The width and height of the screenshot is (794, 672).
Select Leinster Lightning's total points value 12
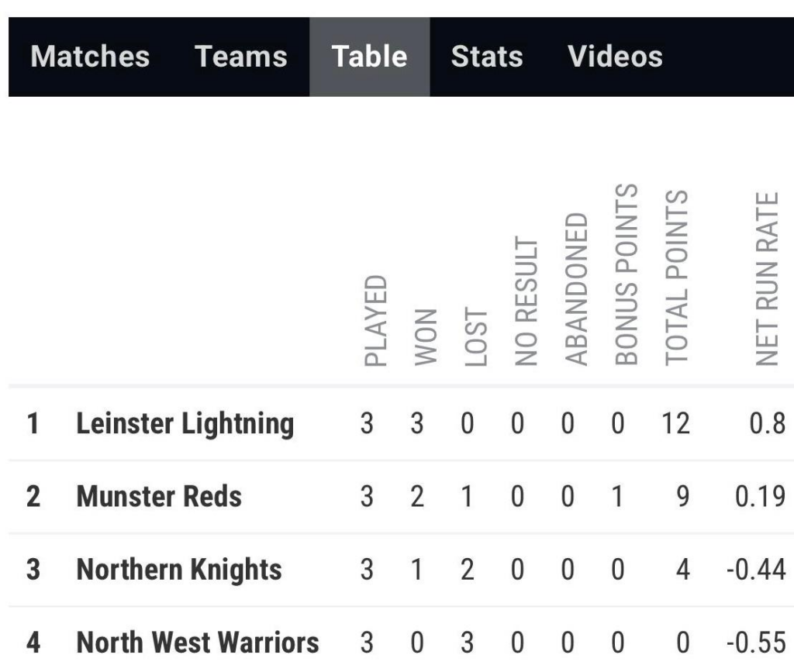tap(676, 424)
